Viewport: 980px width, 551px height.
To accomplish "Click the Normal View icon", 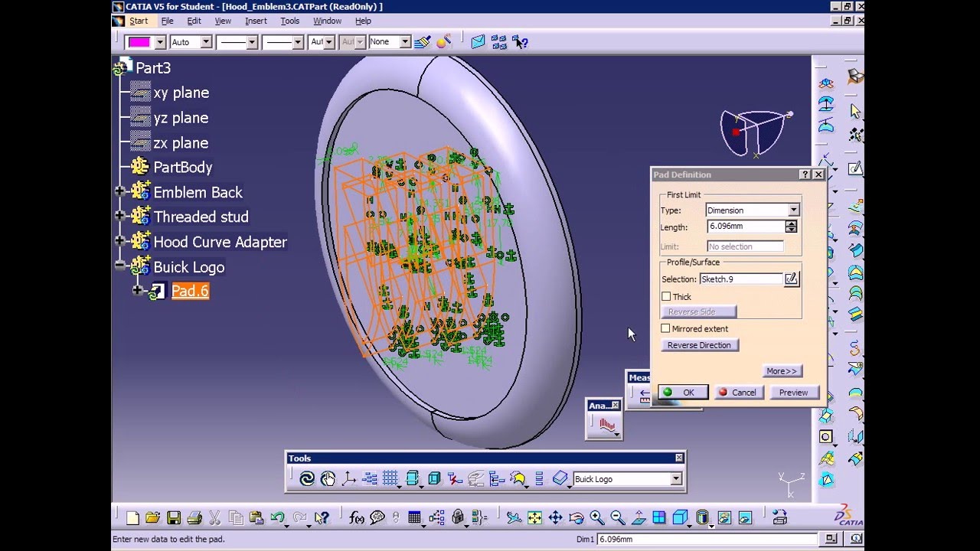I will 638,518.
